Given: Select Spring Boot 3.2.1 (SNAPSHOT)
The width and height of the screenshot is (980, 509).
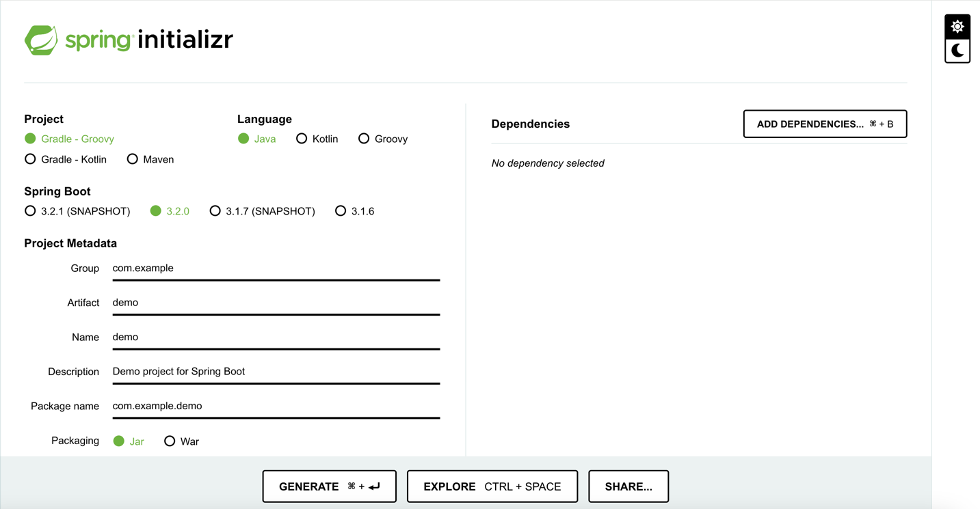Looking at the screenshot, I should [77, 211].
